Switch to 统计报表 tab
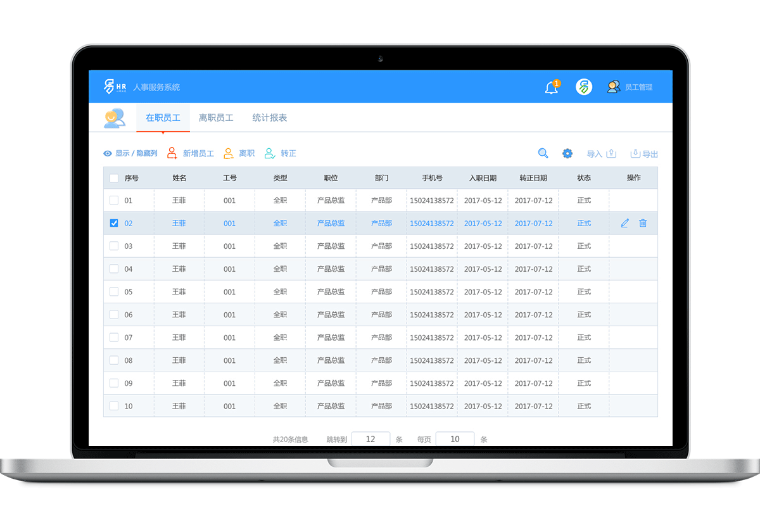This screenshot has height=532, width=760. click(270, 118)
